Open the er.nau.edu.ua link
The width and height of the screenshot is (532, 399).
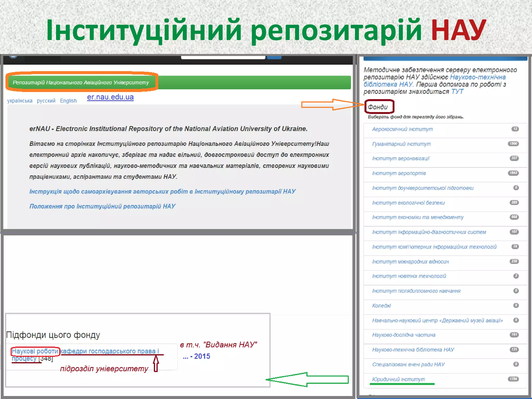[x=110, y=97]
